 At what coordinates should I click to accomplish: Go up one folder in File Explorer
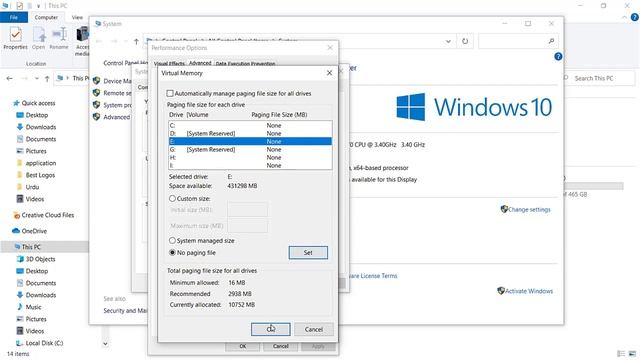click(x=47, y=78)
